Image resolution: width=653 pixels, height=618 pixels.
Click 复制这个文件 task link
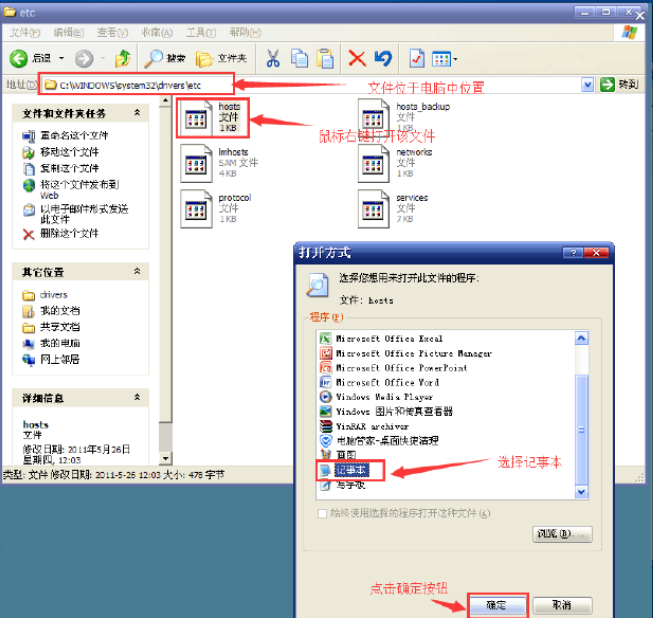69,168
